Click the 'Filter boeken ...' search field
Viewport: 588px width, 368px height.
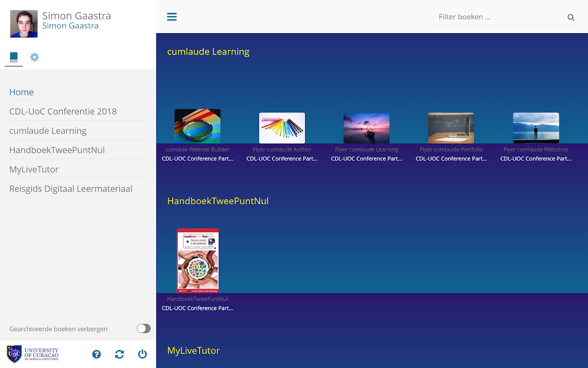pyautogui.click(x=507, y=17)
